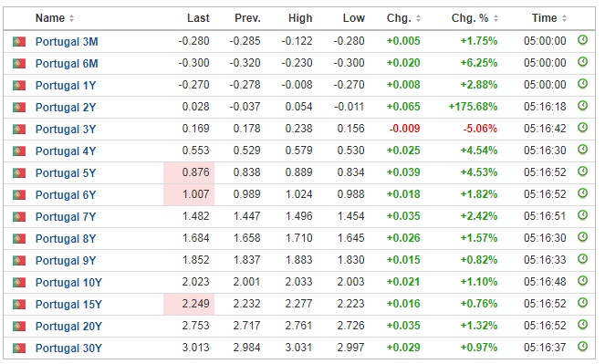Click the High column header

tap(300, 18)
